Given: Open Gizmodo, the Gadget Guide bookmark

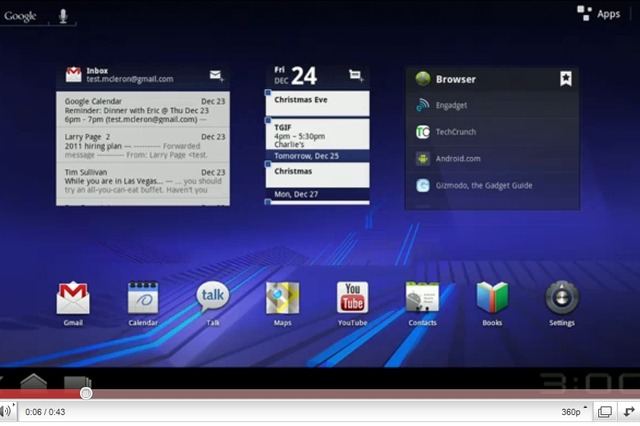Looking at the screenshot, I should (x=492, y=185).
